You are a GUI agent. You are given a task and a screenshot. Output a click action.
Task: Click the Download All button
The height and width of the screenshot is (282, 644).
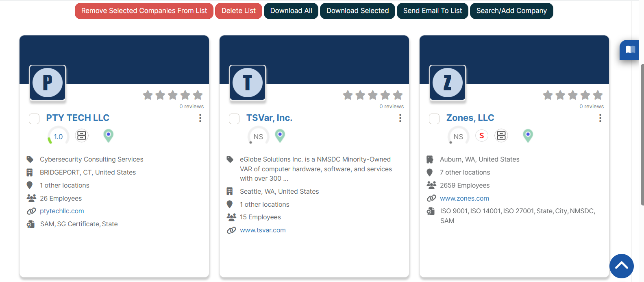pyautogui.click(x=291, y=11)
